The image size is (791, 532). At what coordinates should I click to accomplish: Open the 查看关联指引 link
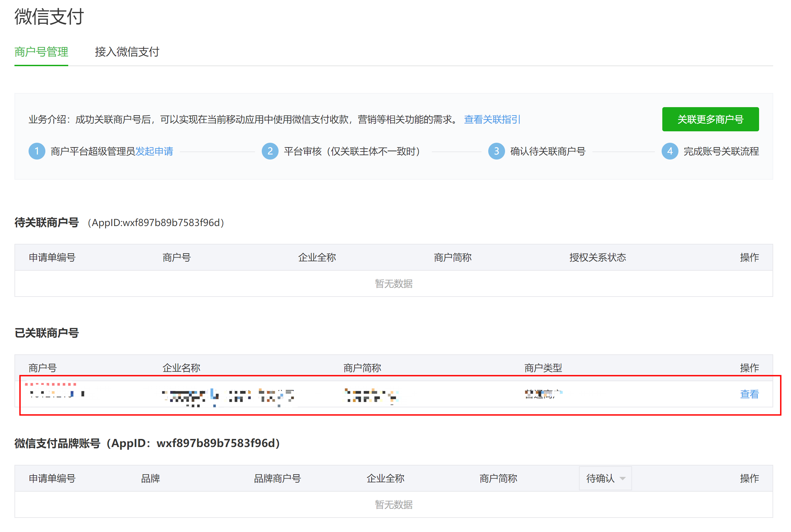[x=492, y=120]
